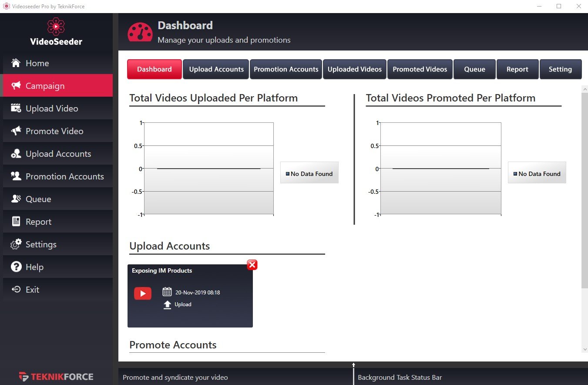
Task: Click Promotion Accounts in the sidebar
Action: (x=64, y=176)
